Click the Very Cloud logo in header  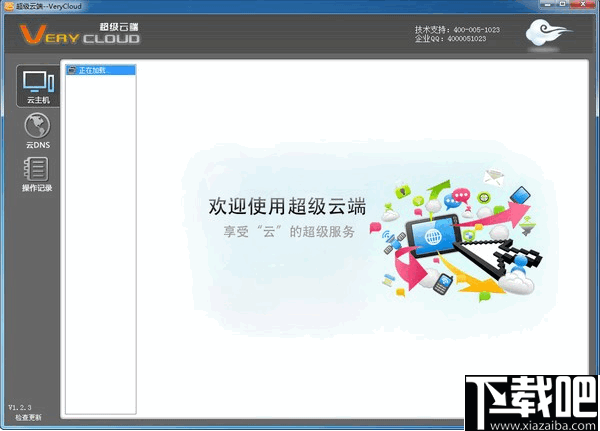[80, 33]
